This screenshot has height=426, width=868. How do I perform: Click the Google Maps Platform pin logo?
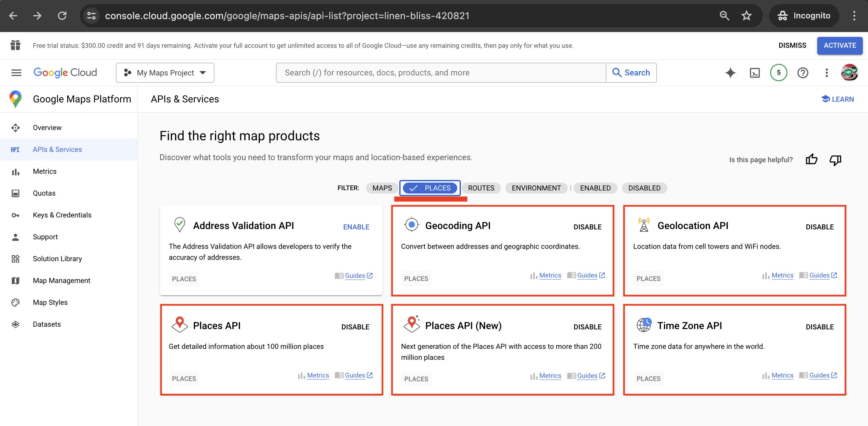pyautogui.click(x=15, y=99)
